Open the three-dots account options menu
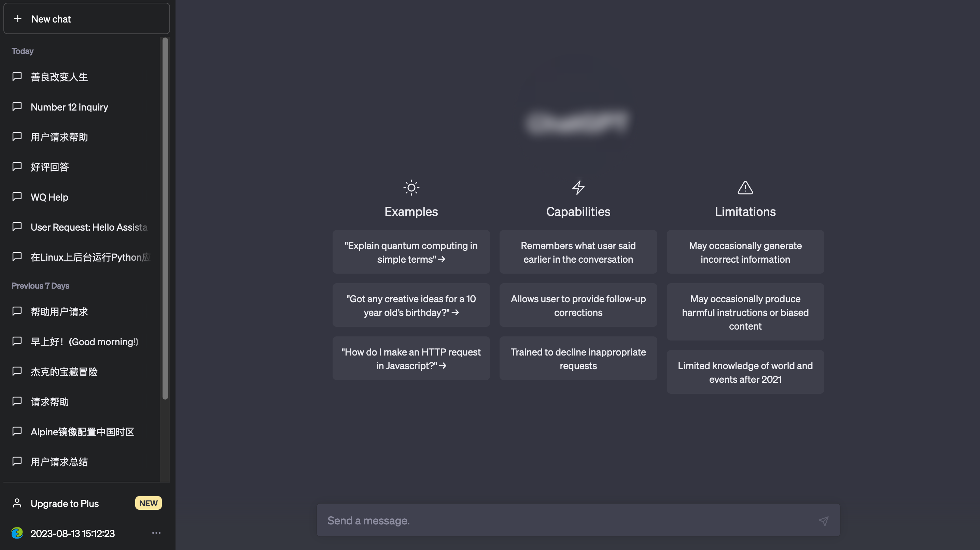Image resolution: width=980 pixels, height=550 pixels. pyautogui.click(x=156, y=533)
